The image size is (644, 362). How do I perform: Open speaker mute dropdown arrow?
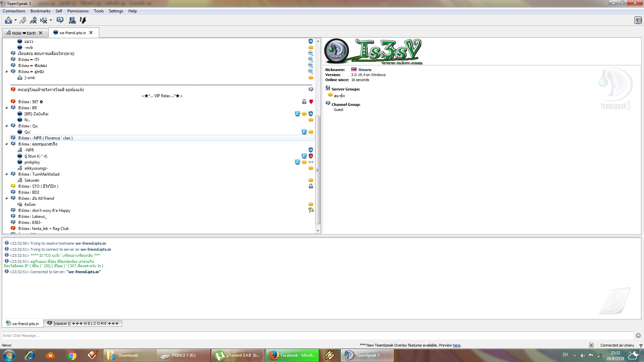51,20
